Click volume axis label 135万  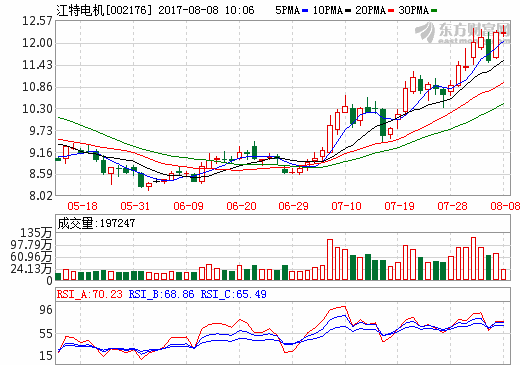(36, 233)
